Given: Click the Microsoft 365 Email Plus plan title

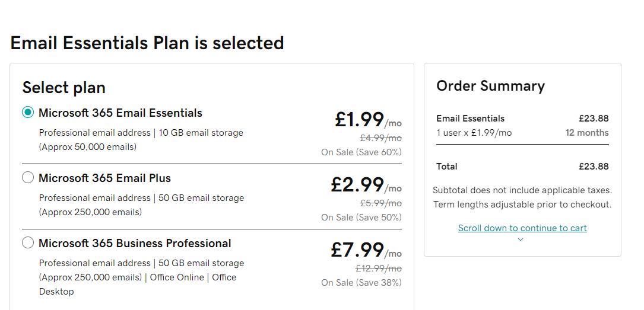Looking at the screenshot, I should pos(104,178).
